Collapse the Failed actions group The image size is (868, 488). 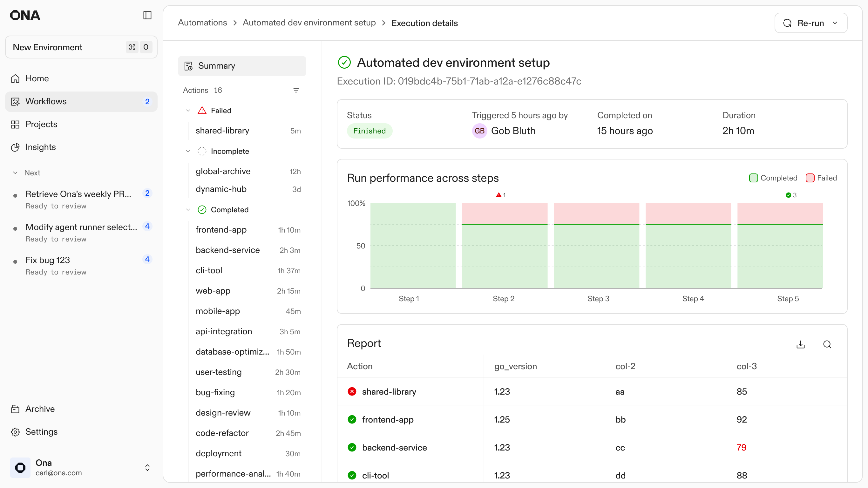[x=188, y=111]
